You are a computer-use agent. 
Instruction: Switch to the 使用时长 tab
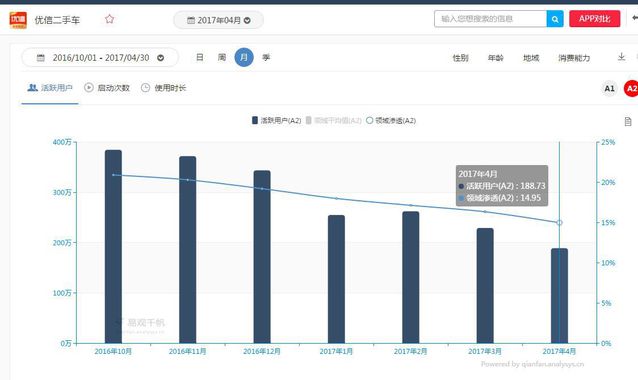pyautogui.click(x=164, y=88)
